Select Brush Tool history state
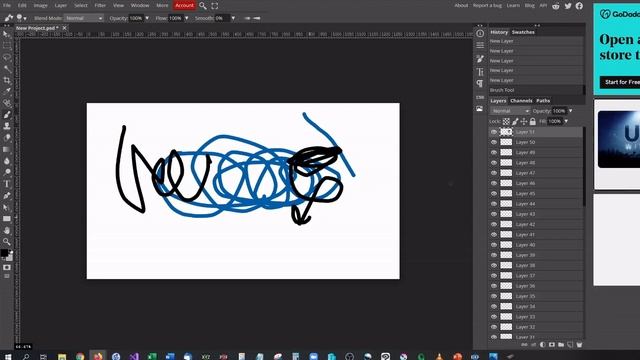The height and width of the screenshot is (360, 640). pos(536,90)
